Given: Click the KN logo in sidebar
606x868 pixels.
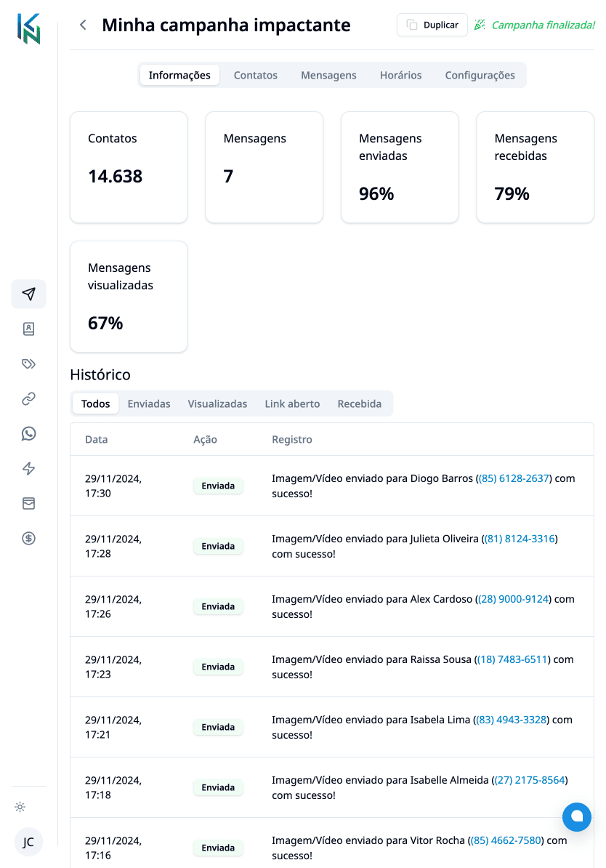Looking at the screenshot, I should tap(29, 29).
